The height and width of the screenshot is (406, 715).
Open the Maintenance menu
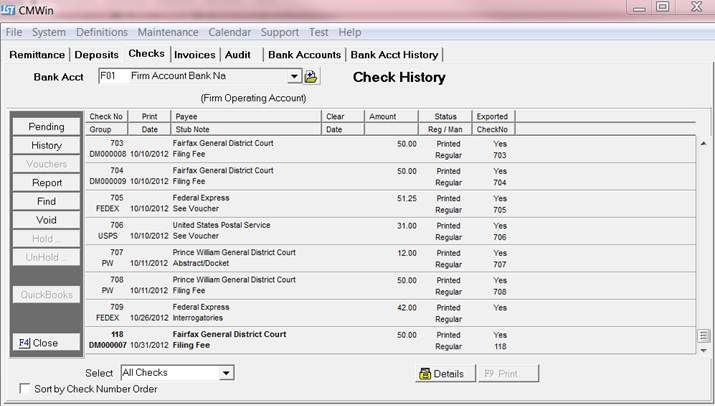[x=168, y=32]
